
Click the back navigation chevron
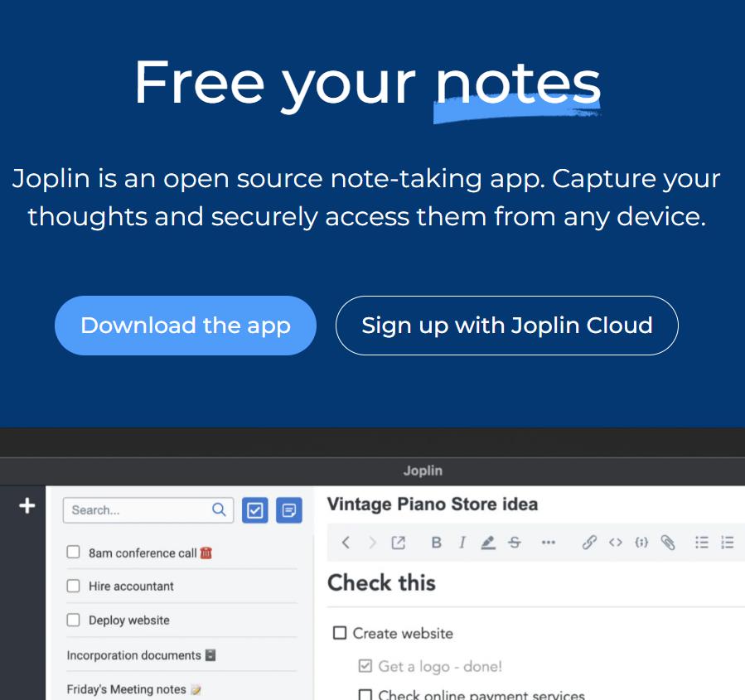(346, 543)
